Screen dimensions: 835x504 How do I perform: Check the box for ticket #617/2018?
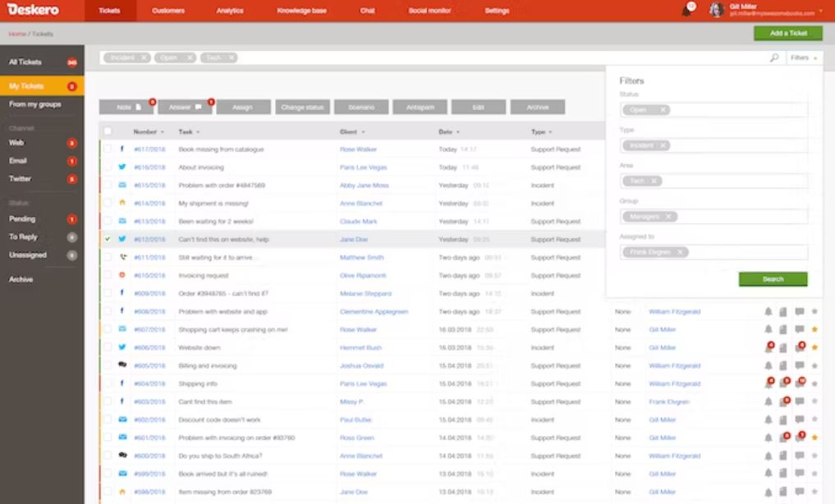pyautogui.click(x=108, y=149)
